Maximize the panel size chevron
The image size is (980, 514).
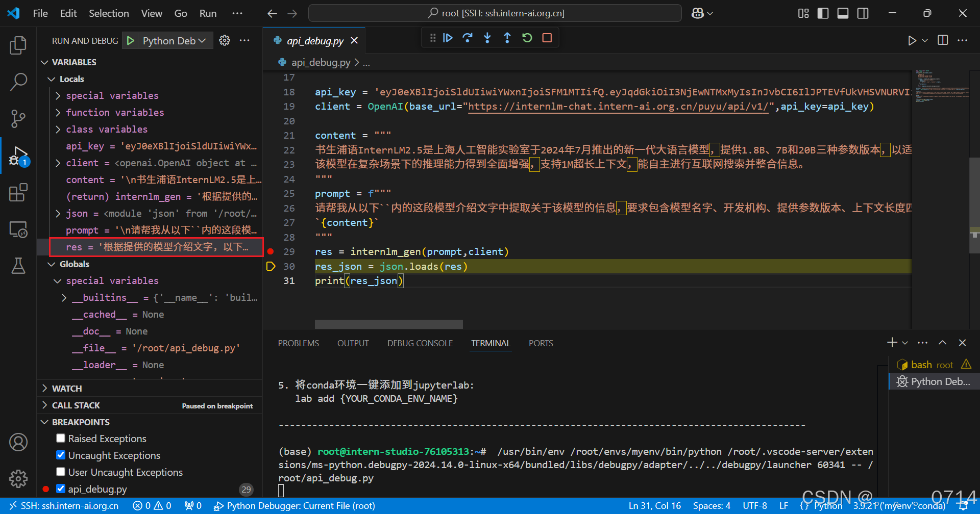tap(943, 343)
